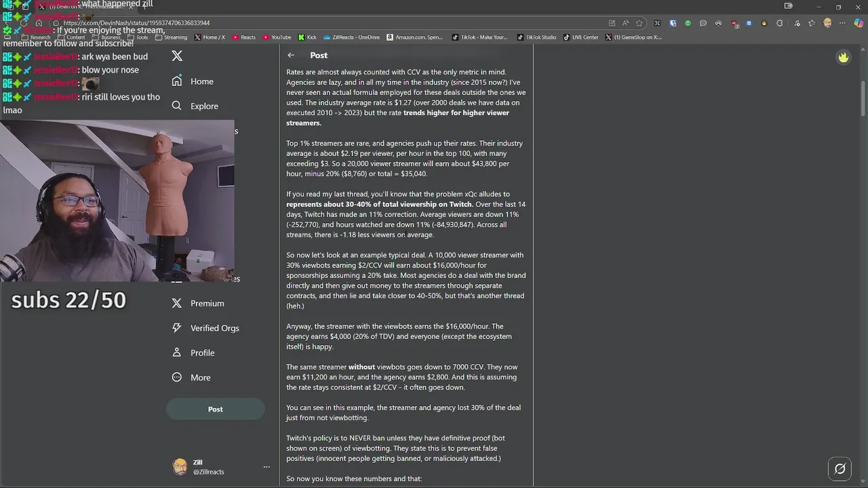Open ZillReacts - OneDrive bookmark
Image resolution: width=868 pixels, height=488 pixels.
tap(351, 37)
